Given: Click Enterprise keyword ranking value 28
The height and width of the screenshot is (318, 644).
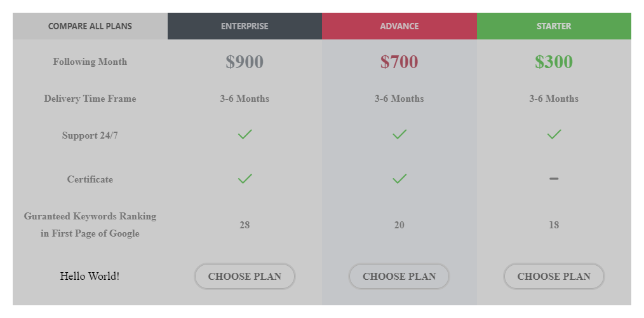Looking at the screenshot, I should coord(245,225).
